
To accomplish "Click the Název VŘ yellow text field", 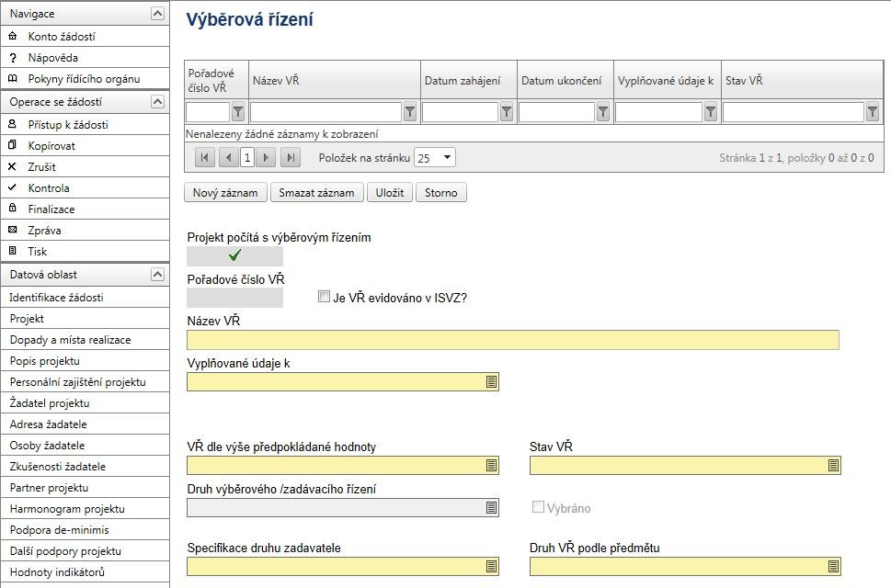I will click(513, 340).
